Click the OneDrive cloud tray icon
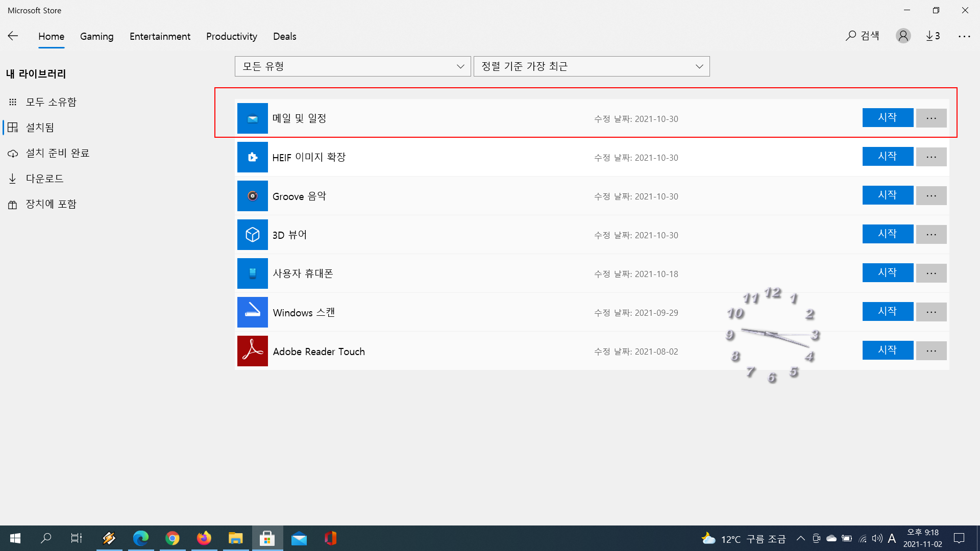Viewport: 980px width, 551px height. coord(831,538)
